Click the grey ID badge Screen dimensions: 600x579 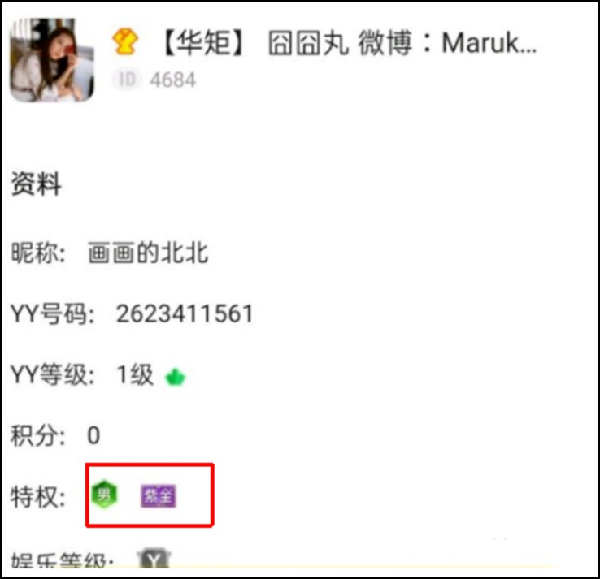click(x=127, y=80)
